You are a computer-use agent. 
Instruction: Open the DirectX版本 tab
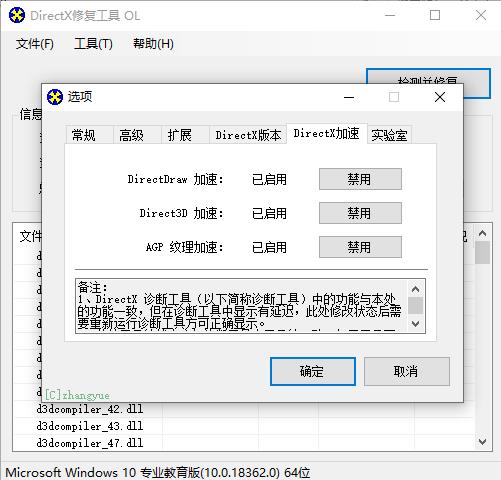(248, 135)
